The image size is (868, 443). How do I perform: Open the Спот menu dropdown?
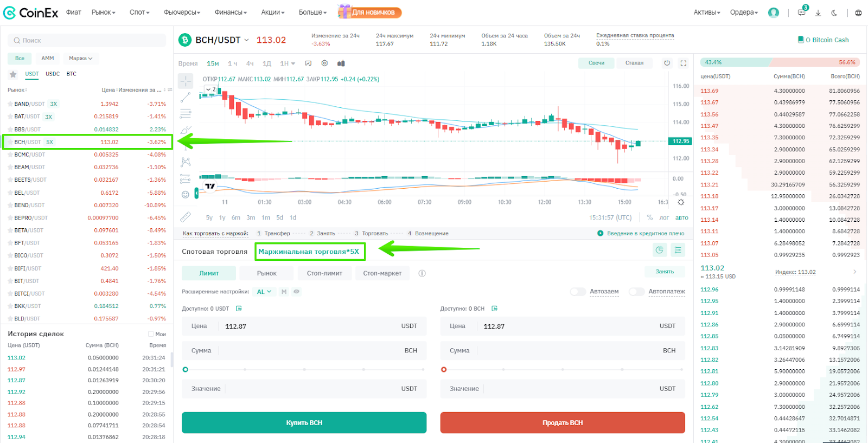(139, 12)
